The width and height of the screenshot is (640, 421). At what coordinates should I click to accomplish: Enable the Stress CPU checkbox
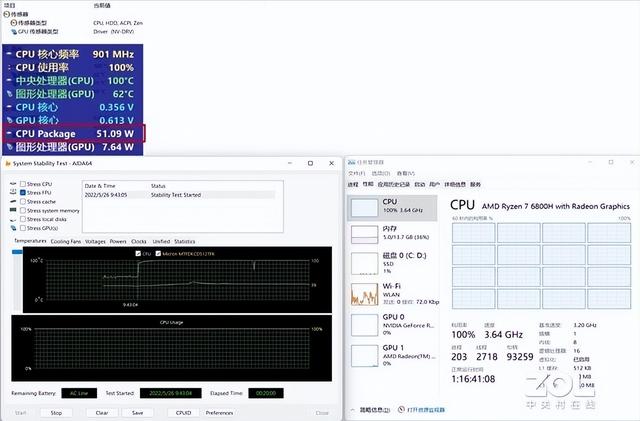[24, 184]
